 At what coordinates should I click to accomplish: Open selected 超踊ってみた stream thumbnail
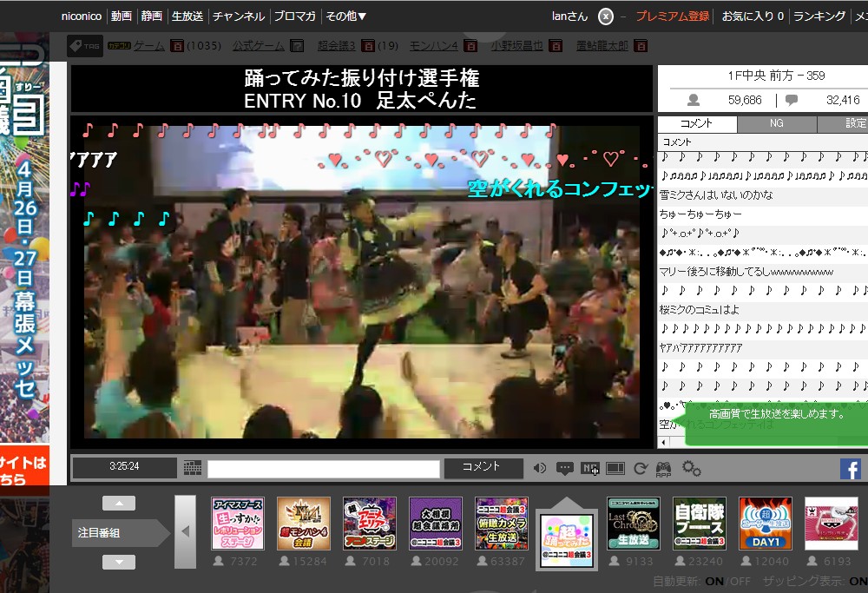(568, 540)
